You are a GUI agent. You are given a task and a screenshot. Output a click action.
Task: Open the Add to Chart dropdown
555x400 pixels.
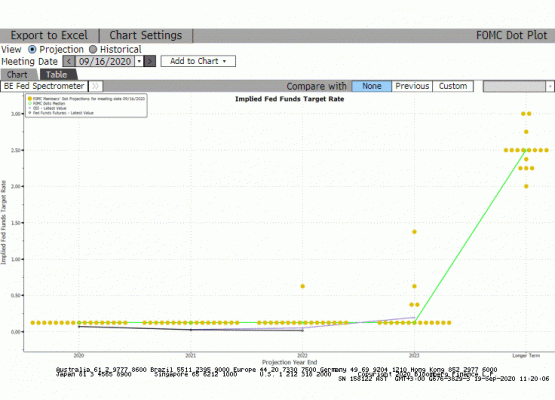tap(198, 61)
